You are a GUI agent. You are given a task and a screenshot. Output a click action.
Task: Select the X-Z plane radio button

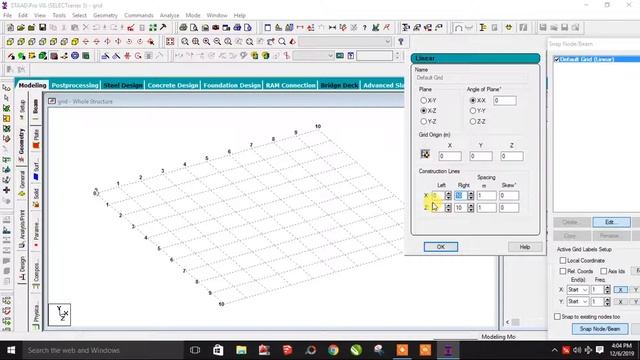point(423,111)
